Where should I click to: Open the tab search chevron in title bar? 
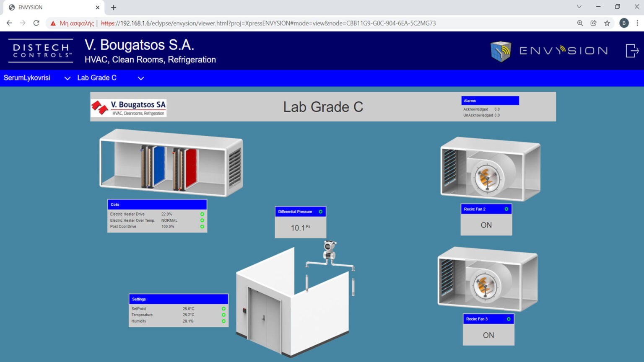579,7
